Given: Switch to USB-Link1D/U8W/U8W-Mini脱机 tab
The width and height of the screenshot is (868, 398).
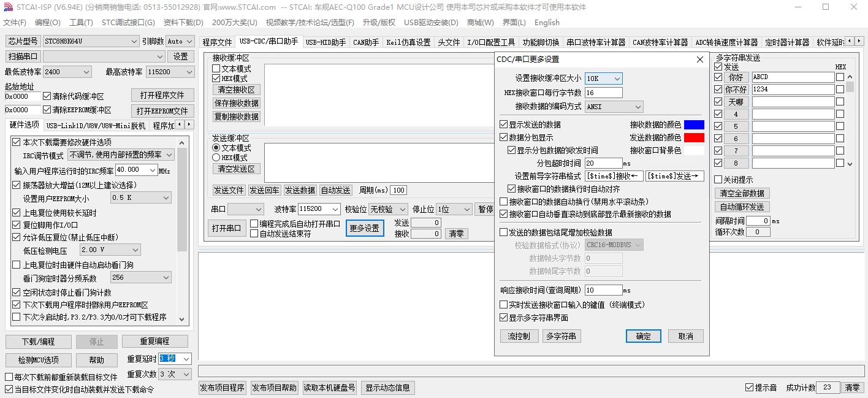Looking at the screenshot, I should pos(96,126).
